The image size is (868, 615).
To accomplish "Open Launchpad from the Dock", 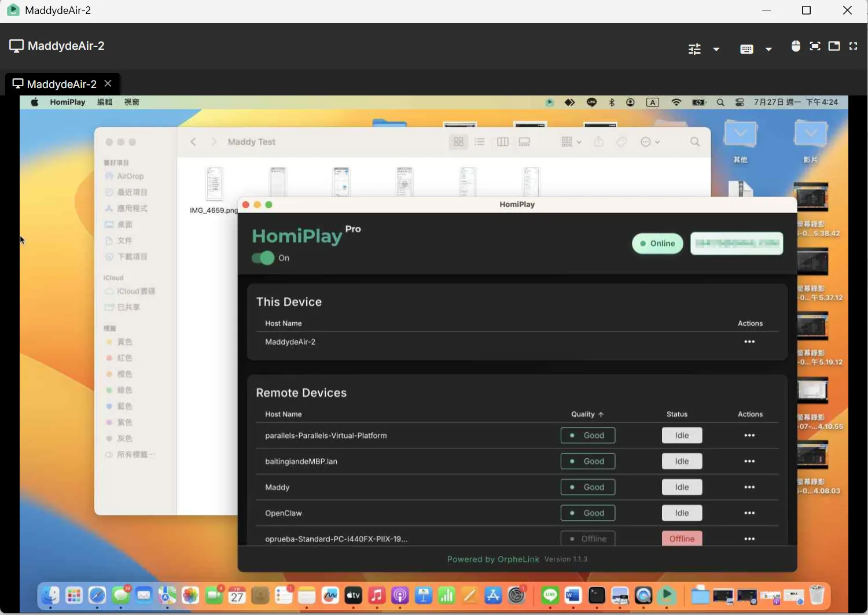I will [x=74, y=595].
